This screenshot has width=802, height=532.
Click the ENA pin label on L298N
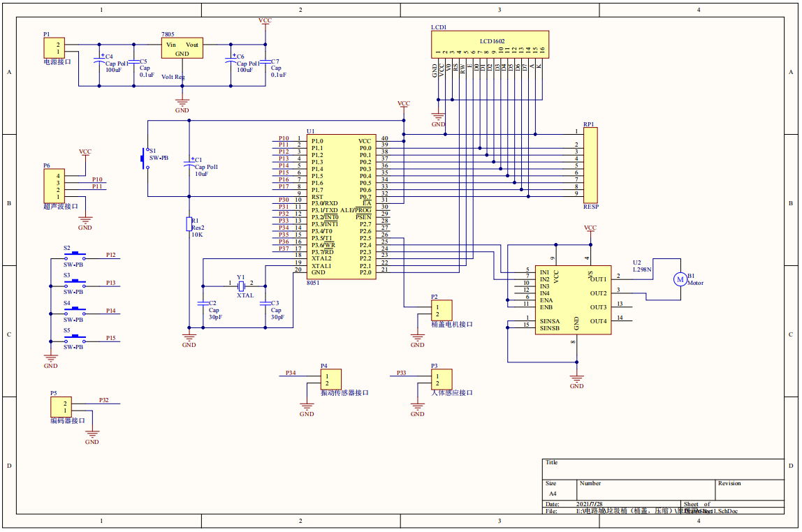pyautogui.click(x=546, y=300)
